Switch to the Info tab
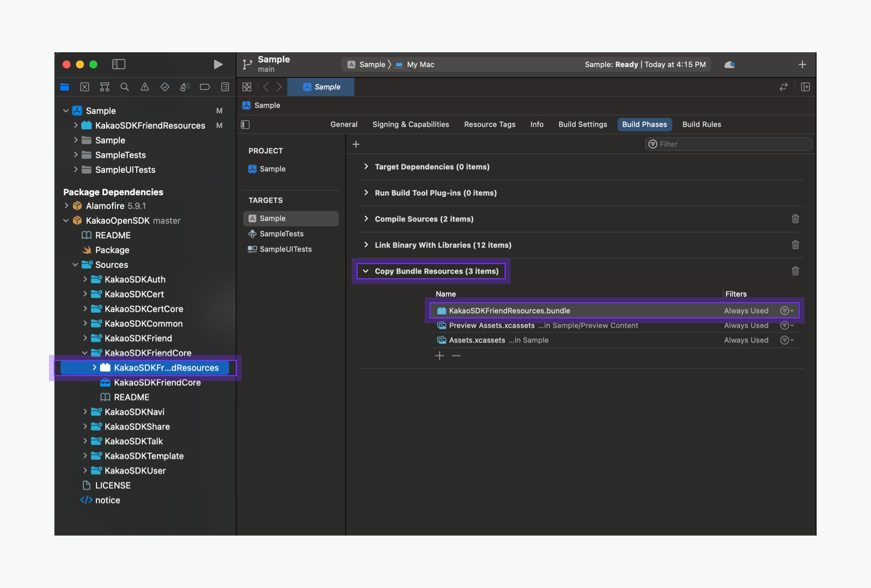Screen dimensions: 871x588 [537, 125]
